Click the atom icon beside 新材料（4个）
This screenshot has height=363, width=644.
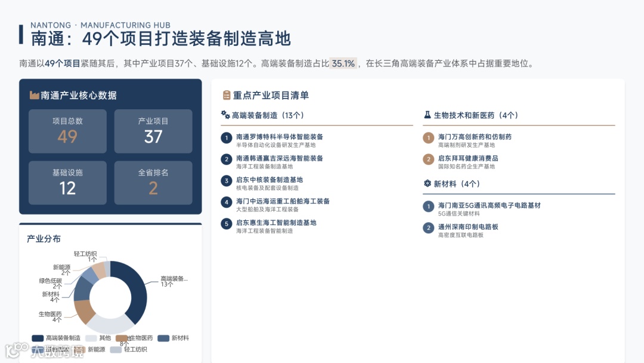pos(427,183)
